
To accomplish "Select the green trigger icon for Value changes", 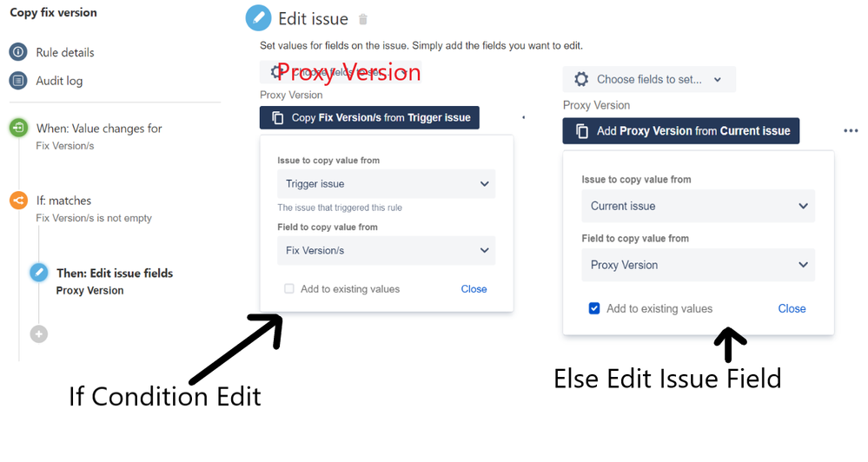I will click(18, 128).
